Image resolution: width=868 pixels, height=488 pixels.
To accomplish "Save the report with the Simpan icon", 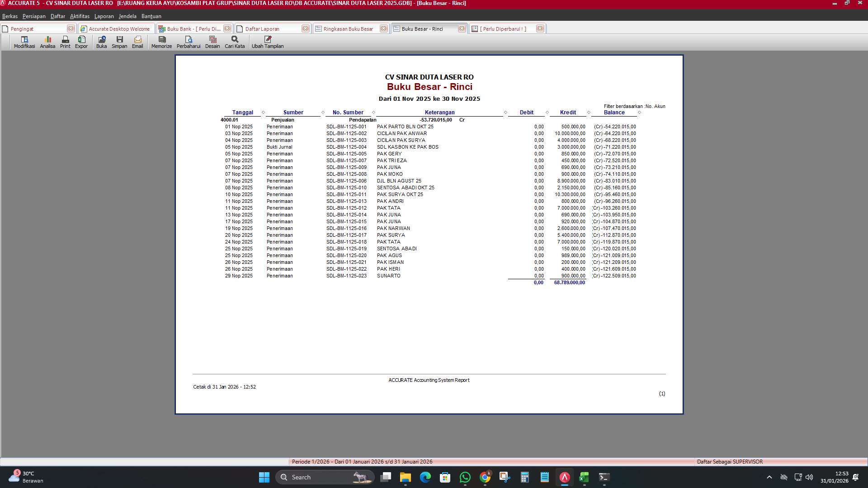I will (119, 42).
